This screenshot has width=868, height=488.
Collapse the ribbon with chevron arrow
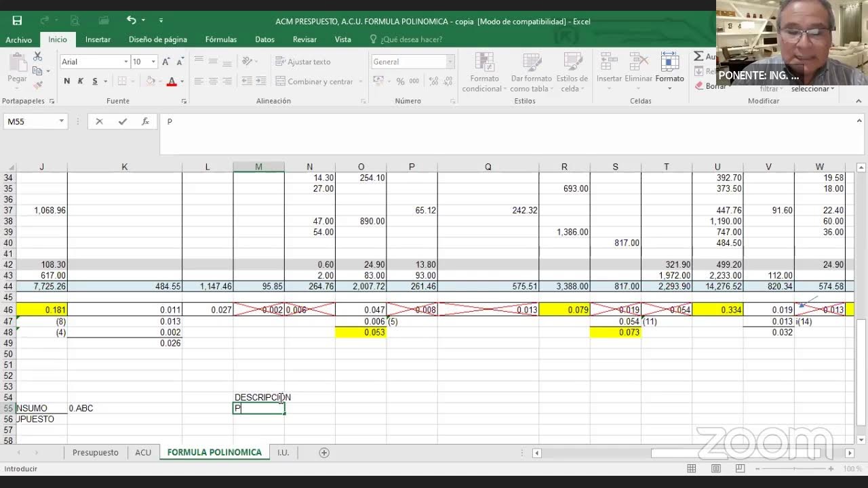(859, 102)
